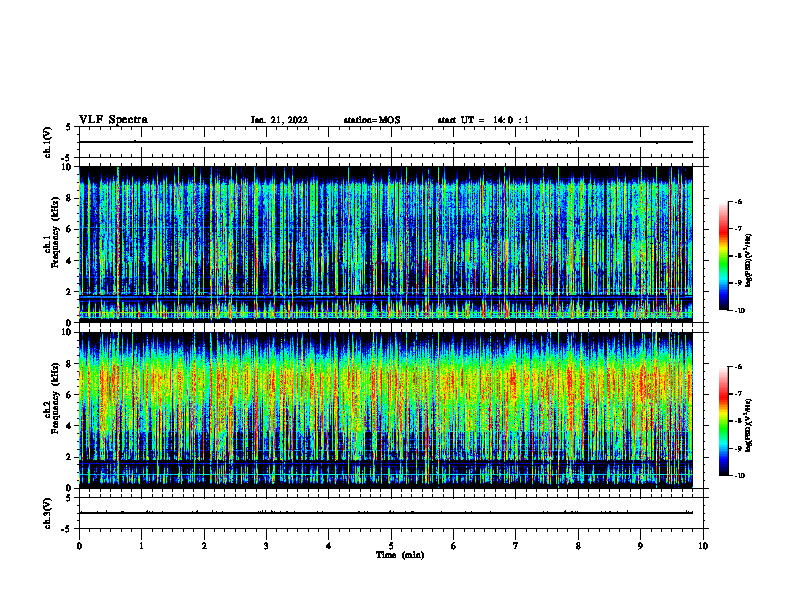
Task: Click the 'VLF Spectra' plot title
Action: pyautogui.click(x=113, y=120)
